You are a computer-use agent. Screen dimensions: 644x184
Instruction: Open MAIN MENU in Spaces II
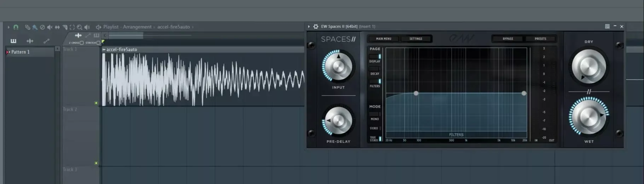(x=384, y=39)
